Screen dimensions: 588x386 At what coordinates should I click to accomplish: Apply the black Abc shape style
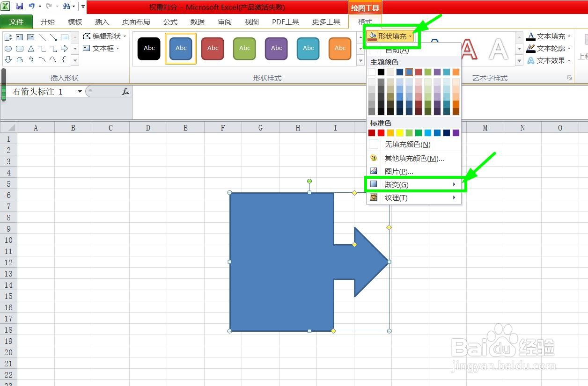pos(149,48)
